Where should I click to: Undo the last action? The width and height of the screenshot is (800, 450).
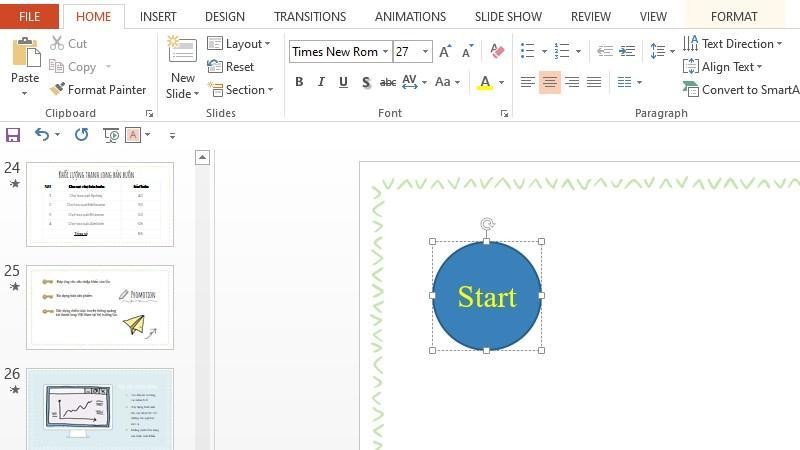42,135
